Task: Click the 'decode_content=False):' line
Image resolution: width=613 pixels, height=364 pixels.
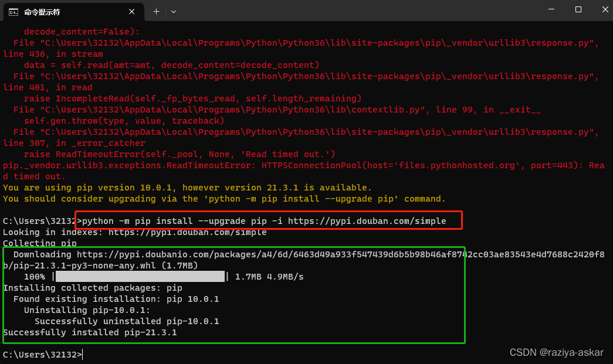Action: click(x=82, y=32)
